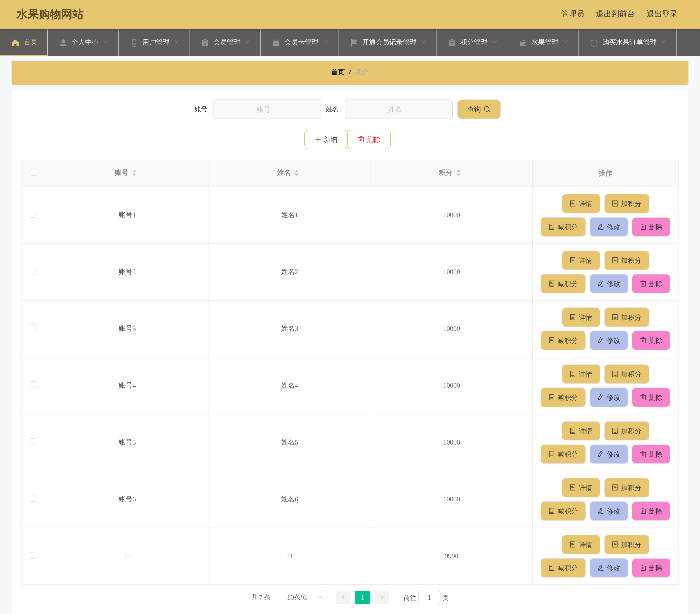Click 加积分 for 账号5
The image size is (700, 614).
tap(627, 431)
